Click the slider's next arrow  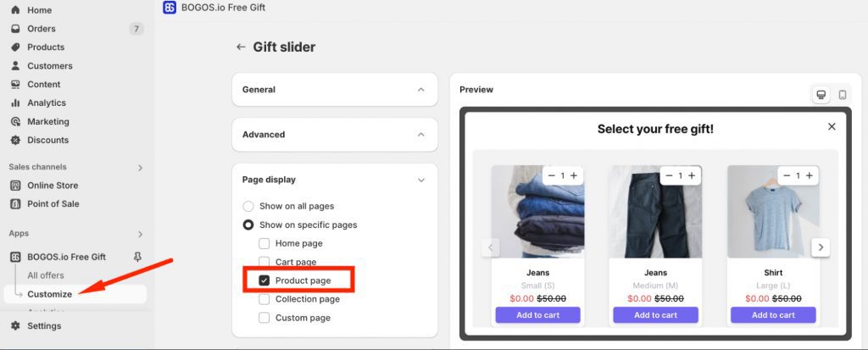(x=820, y=247)
